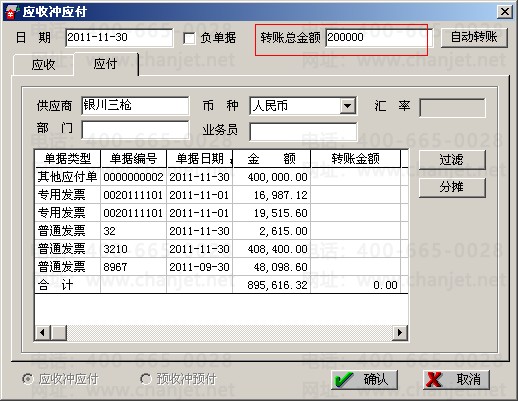Screen dimensions: 518x401
Task: Click transfer amount cell of 其他应付单 row
Action: coord(355,177)
